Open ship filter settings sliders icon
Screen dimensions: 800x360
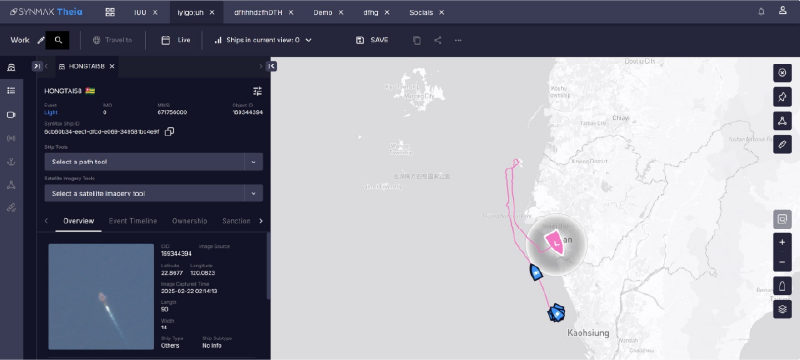[x=258, y=91]
